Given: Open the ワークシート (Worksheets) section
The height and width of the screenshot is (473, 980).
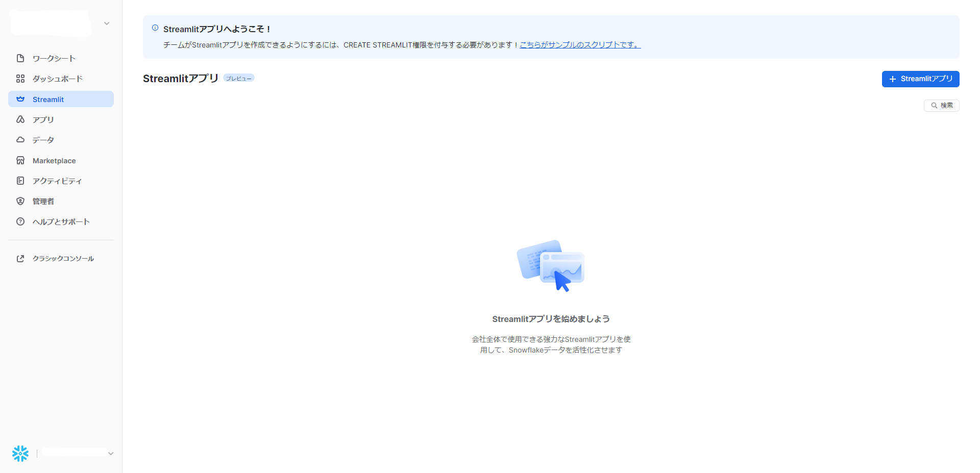Looking at the screenshot, I should pyautogui.click(x=53, y=58).
